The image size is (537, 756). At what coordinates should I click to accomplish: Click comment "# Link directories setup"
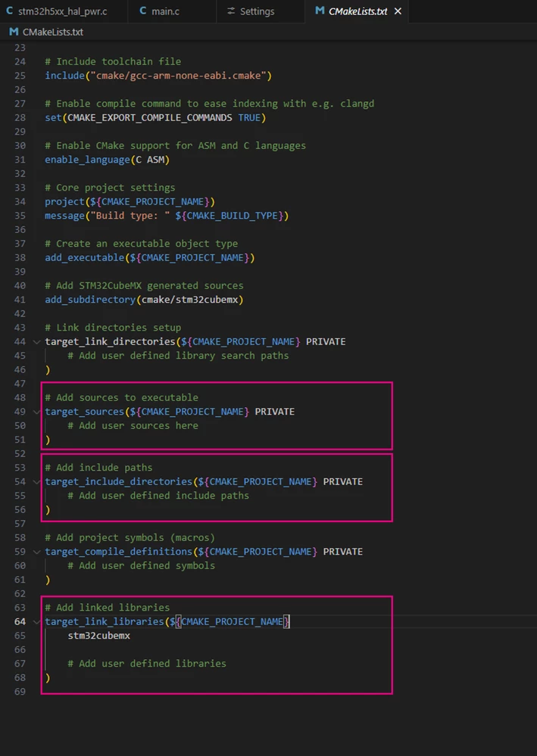click(x=113, y=328)
